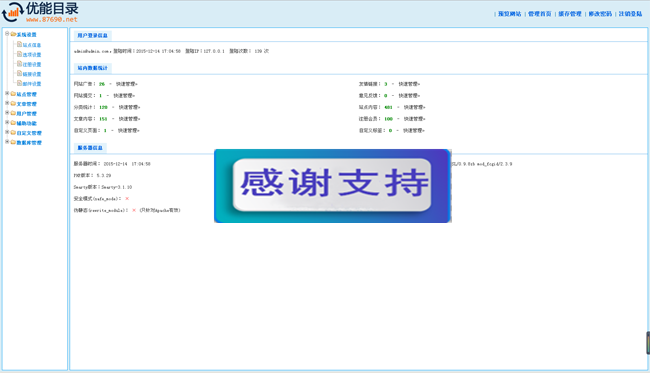Click the scroll handle at right edge
This screenshot has width=650, height=373.
[648, 343]
